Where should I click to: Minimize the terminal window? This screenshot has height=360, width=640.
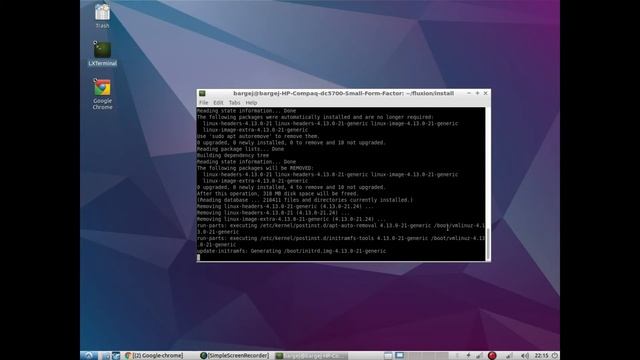[x=469, y=93]
